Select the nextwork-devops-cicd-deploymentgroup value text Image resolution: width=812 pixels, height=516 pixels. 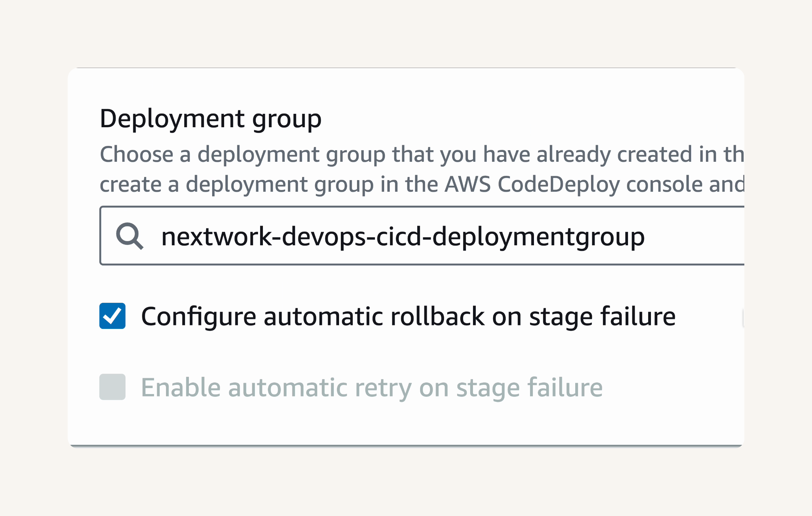[403, 237]
